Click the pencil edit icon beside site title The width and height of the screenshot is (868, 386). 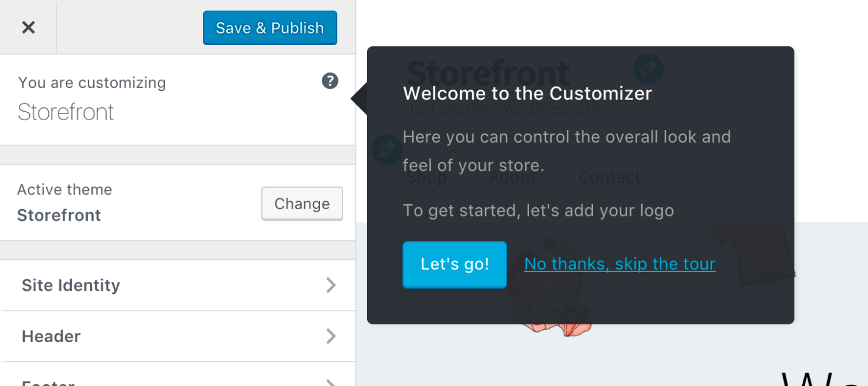[x=647, y=68]
